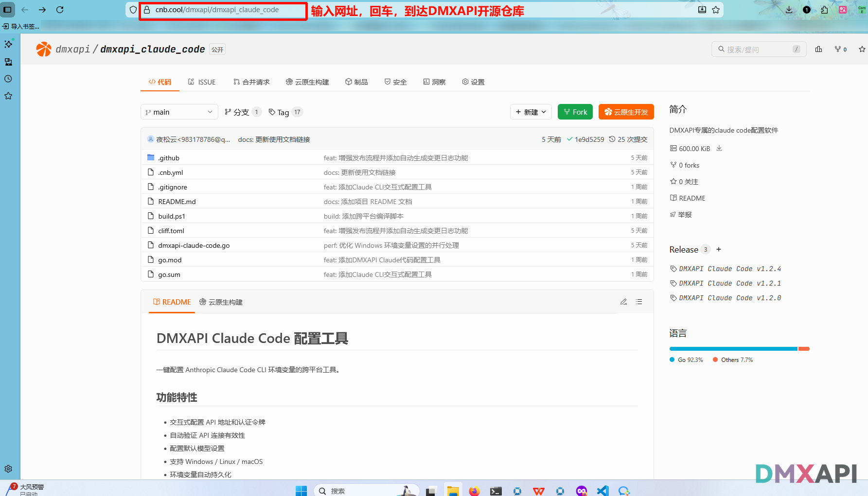Viewport: 868px width, 496px height.
Task: Bookmark this page with the address bar star
Action: pyautogui.click(x=716, y=10)
